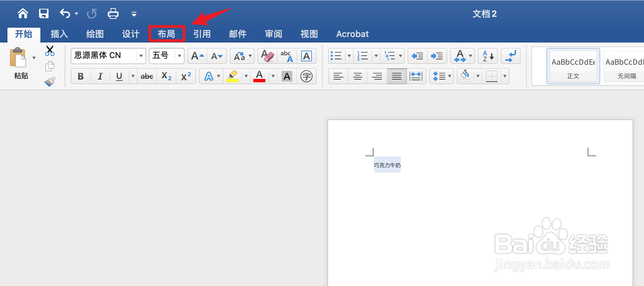The width and height of the screenshot is (644, 286).
Task: Increase paragraph indent
Action: click(437, 56)
